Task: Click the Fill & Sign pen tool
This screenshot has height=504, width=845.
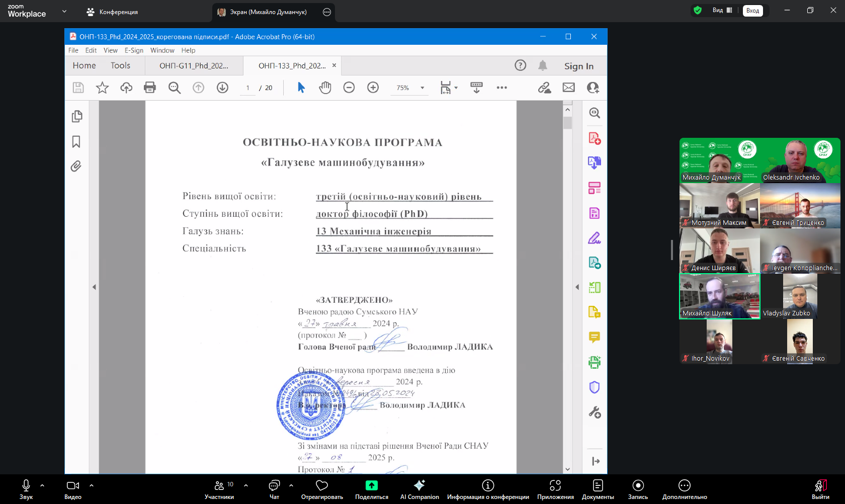Action: coord(594,238)
